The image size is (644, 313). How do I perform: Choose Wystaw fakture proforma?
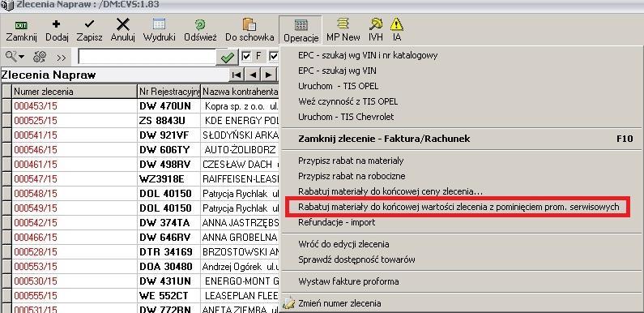click(348, 281)
